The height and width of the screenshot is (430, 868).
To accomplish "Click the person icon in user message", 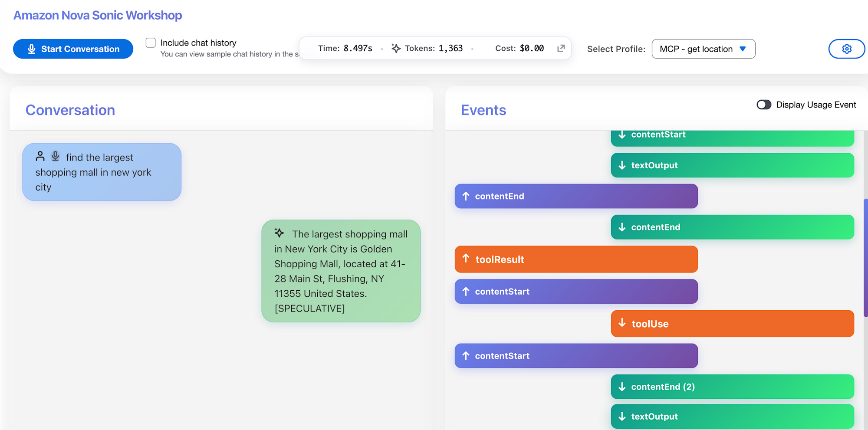I will click(x=40, y=156).
